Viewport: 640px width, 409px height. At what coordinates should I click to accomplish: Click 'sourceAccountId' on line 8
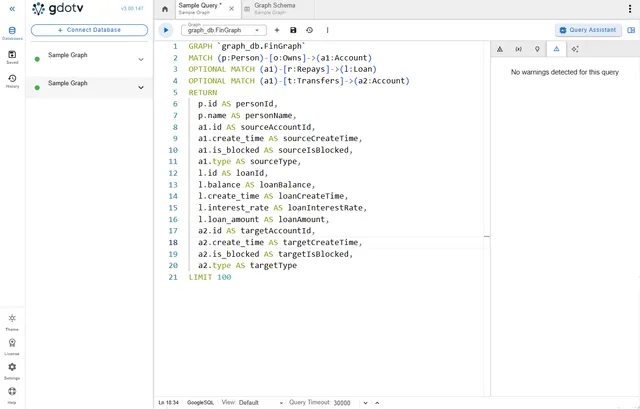pos(278,127)
